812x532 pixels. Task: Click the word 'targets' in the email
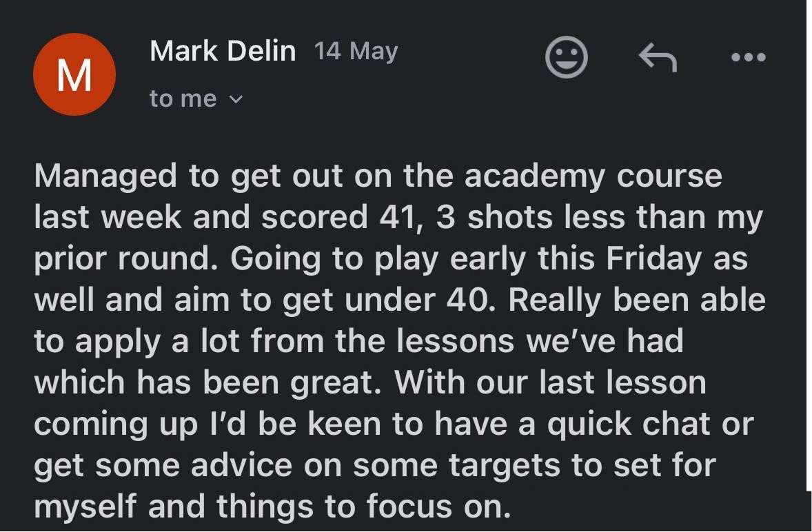pyautogui.click(x=504, y=465)
